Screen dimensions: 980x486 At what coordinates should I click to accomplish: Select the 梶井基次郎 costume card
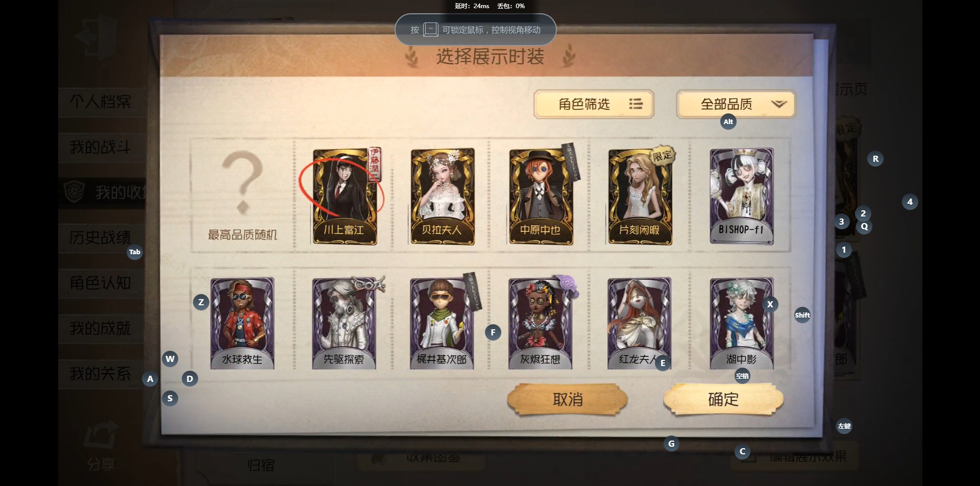pyautogui.click(x=443, y=323)
